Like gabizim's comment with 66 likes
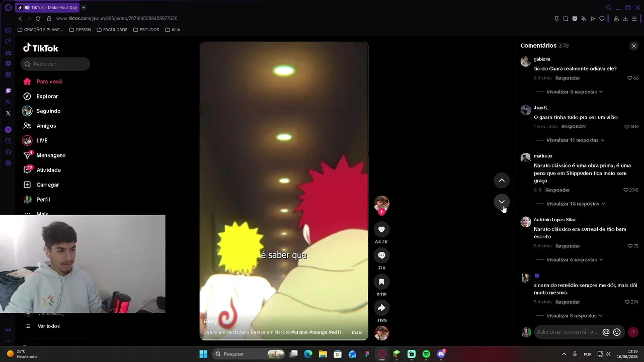The height and width of the screenshot is (362, 644). (x=630, y=78)
